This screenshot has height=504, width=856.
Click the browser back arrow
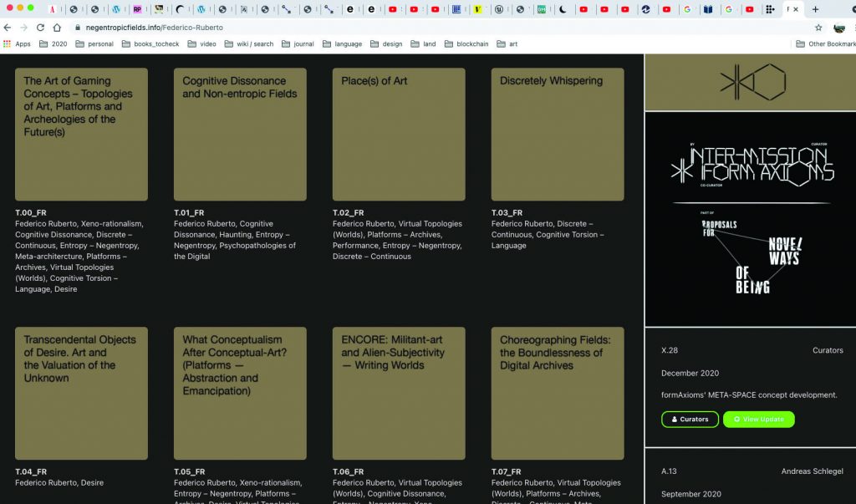tap(8, 28)
